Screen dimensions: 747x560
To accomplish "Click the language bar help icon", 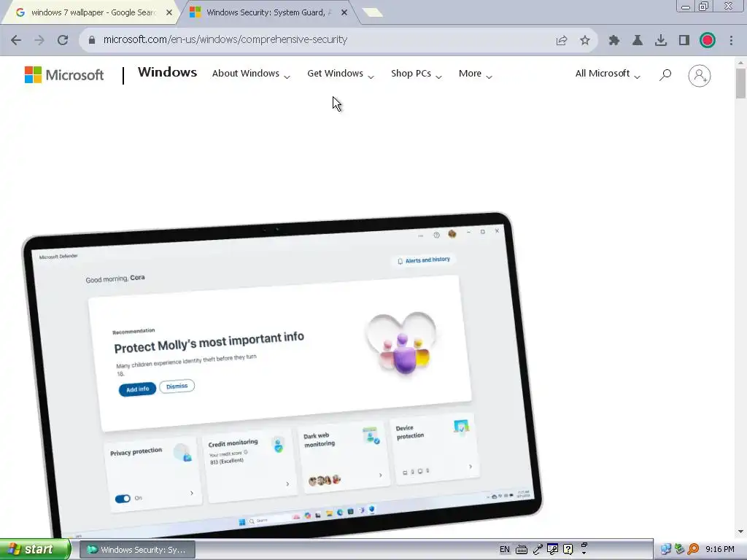I will [568, 550].
